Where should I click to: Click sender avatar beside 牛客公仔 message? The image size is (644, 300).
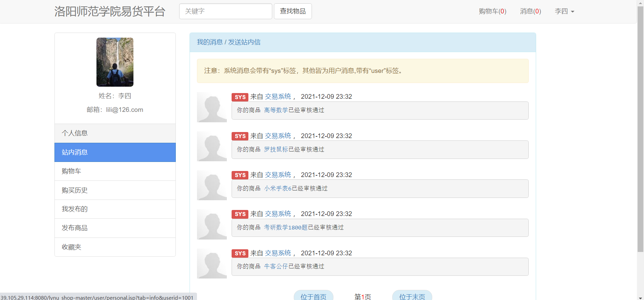(x=212, y=263)
